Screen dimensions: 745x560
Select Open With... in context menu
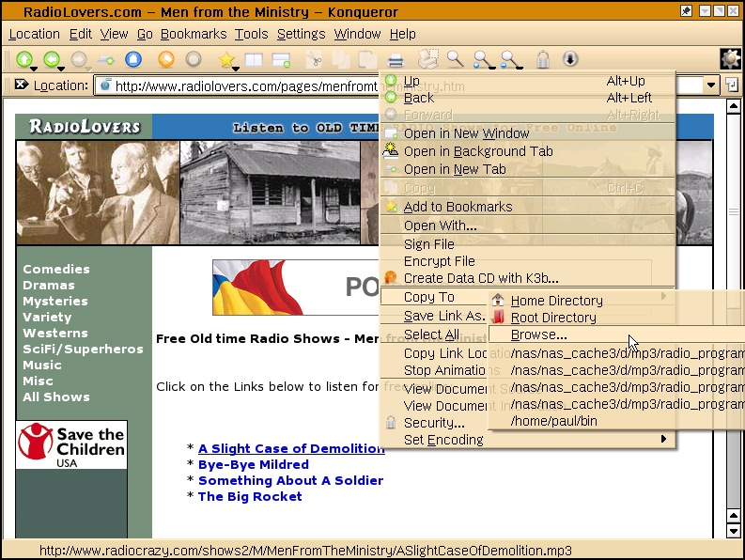pos(527,226)
